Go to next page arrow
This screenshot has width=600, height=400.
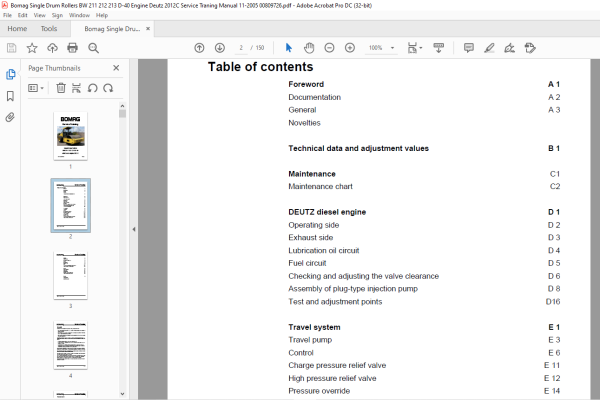coord(220,48)
